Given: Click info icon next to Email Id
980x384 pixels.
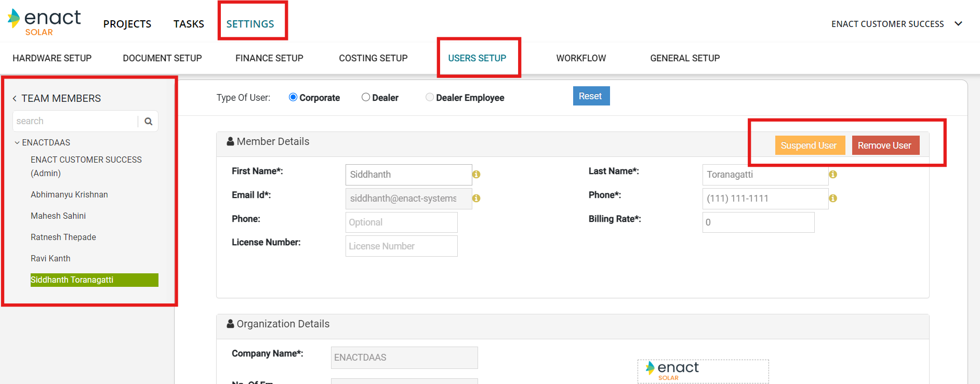Looking at the screenshot, I should (x=476, y=198).
